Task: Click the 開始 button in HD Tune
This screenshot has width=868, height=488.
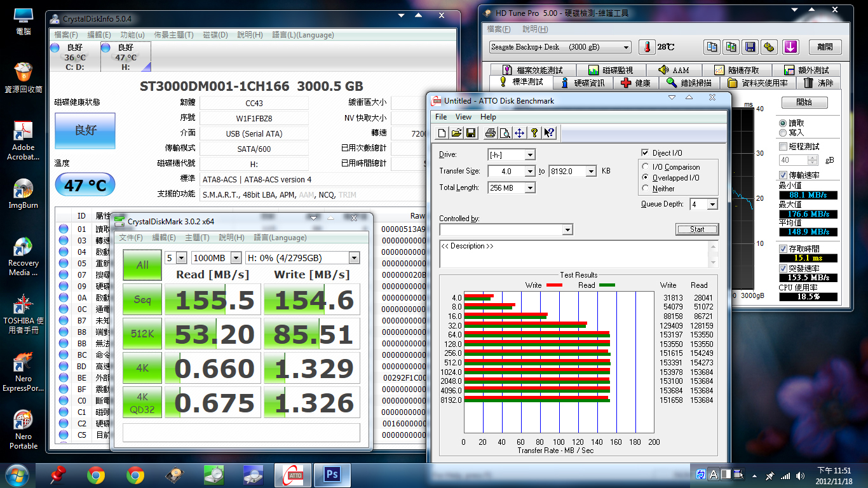Action: [804, 102]
